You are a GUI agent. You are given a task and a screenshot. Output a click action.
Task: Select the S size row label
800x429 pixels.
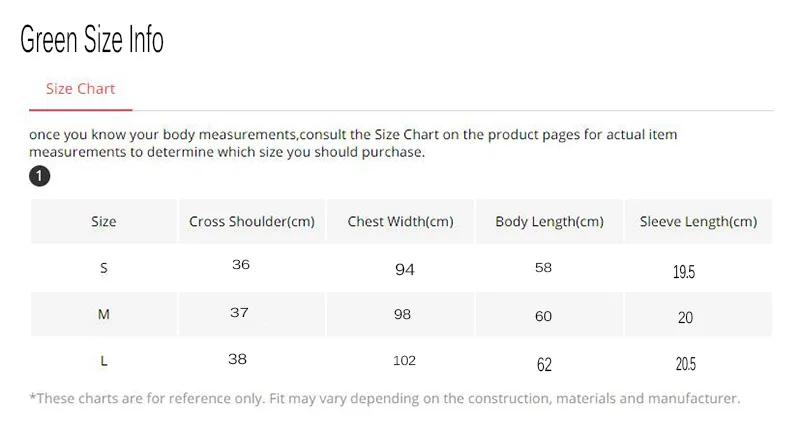[103, 269]
